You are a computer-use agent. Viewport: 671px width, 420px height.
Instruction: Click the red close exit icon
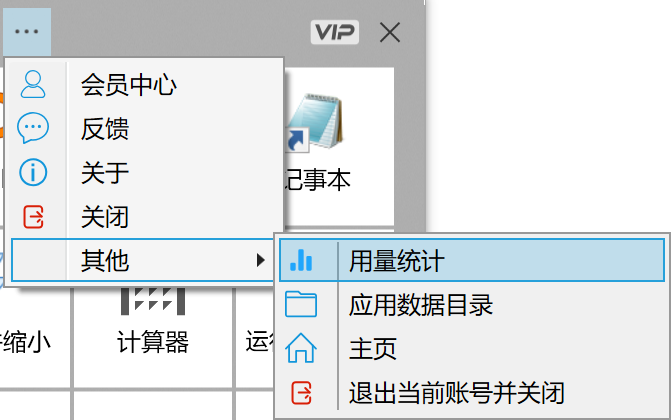(x=33, y=217)
